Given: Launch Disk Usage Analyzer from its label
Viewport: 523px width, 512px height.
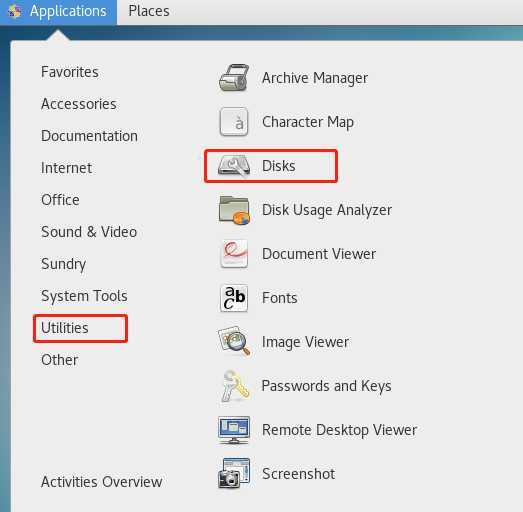Looking at the screenshot, I should pos(327,210).
